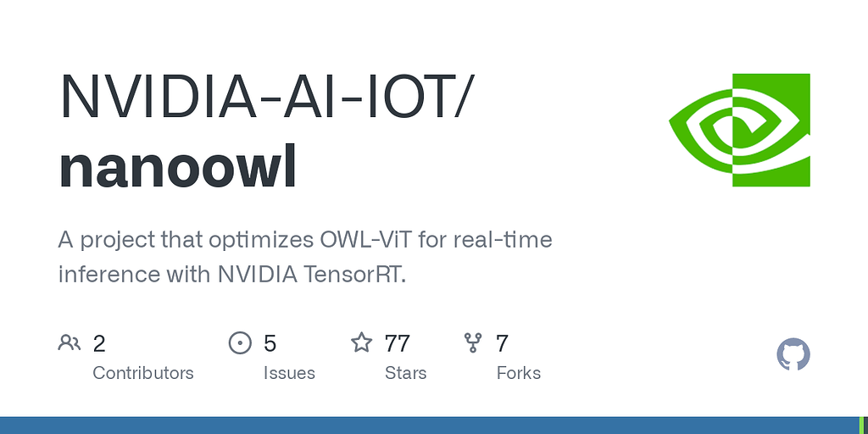Select the Forks label

click(x=518, y=373)
